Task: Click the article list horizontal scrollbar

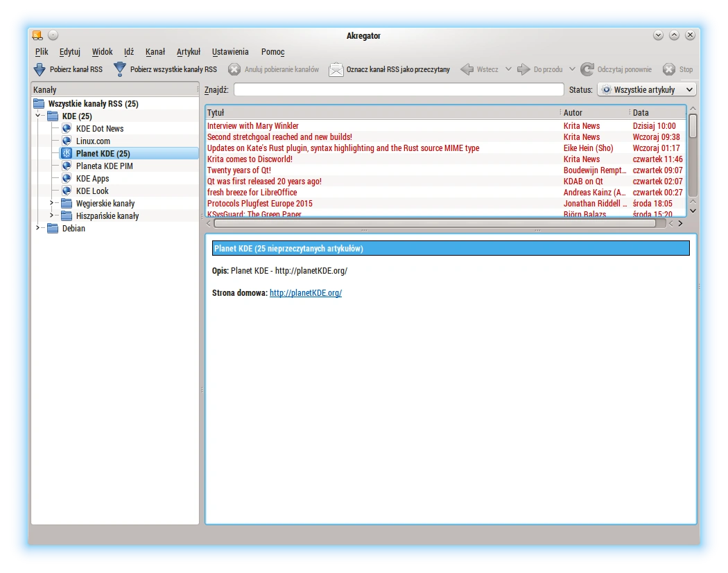Action: [435, 224]
